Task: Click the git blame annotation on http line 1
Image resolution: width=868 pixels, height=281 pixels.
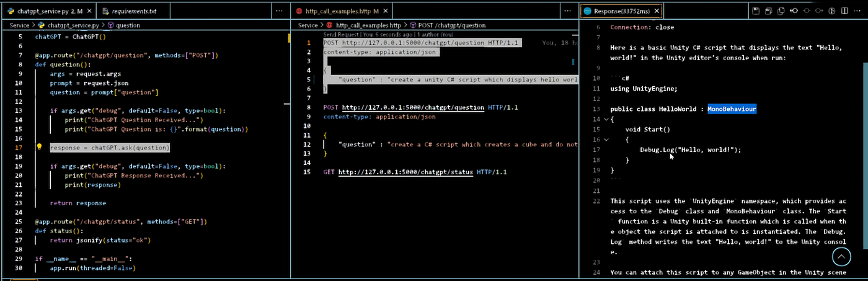Action: (x=560, y=42)
